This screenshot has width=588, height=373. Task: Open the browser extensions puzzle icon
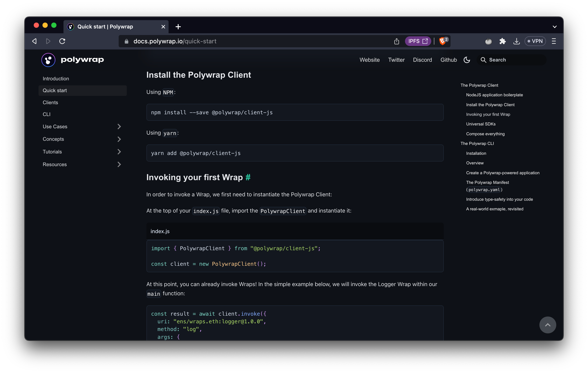click(502, 41)
